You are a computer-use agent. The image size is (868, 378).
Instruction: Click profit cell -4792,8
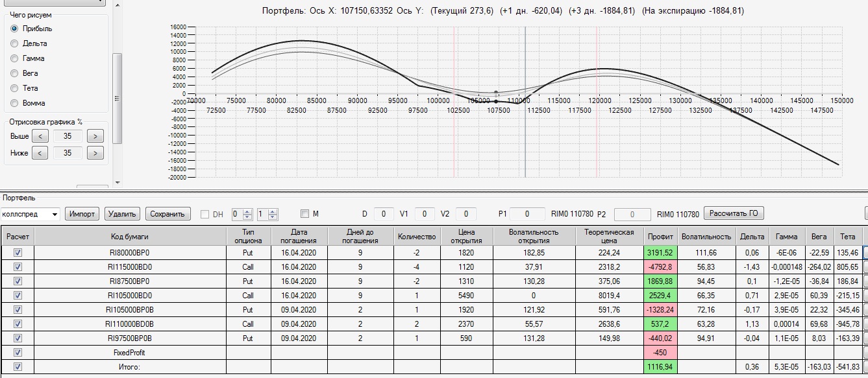(661, 267)
